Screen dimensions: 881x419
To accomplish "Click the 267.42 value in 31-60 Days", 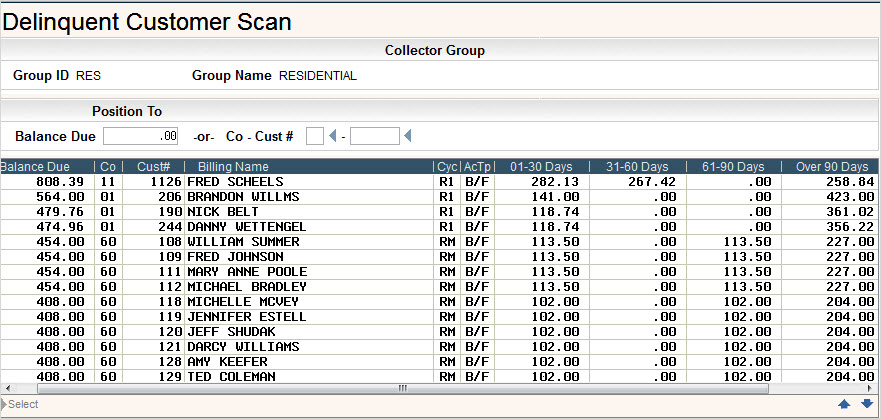I will [x=652, y=182].
